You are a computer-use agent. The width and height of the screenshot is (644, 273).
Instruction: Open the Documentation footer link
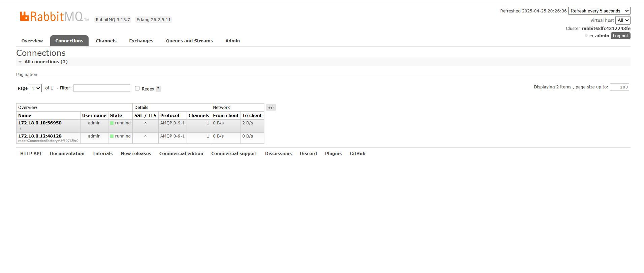click(x=67, y=153)
